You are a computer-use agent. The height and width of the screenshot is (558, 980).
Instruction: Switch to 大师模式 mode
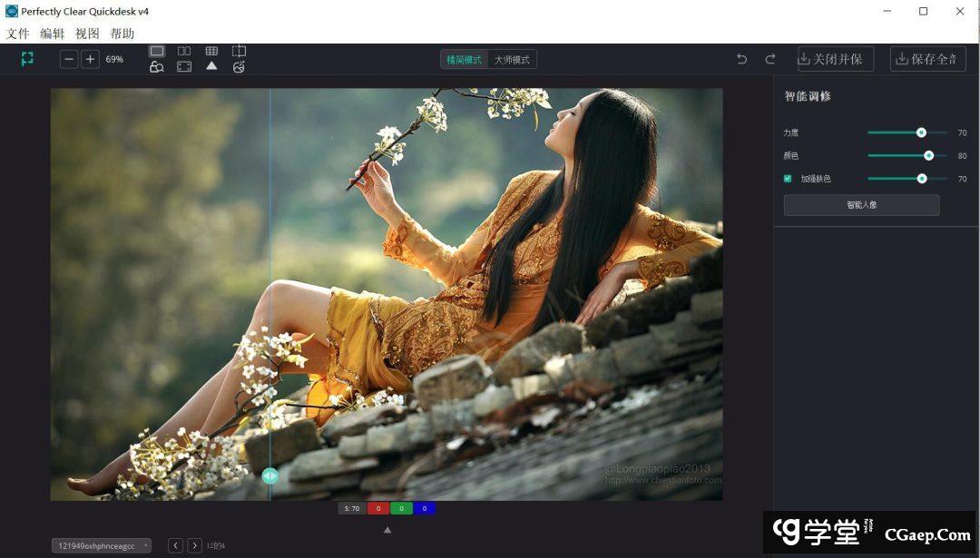tap(512, 60)
